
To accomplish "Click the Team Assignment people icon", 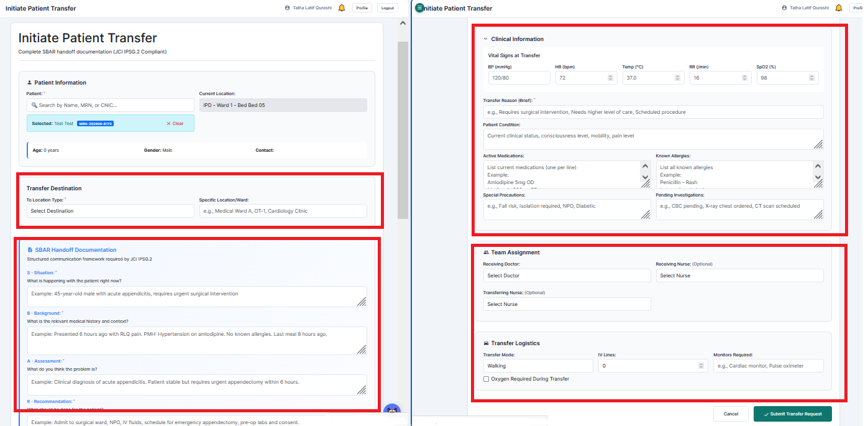I will [x=486, y=252].
